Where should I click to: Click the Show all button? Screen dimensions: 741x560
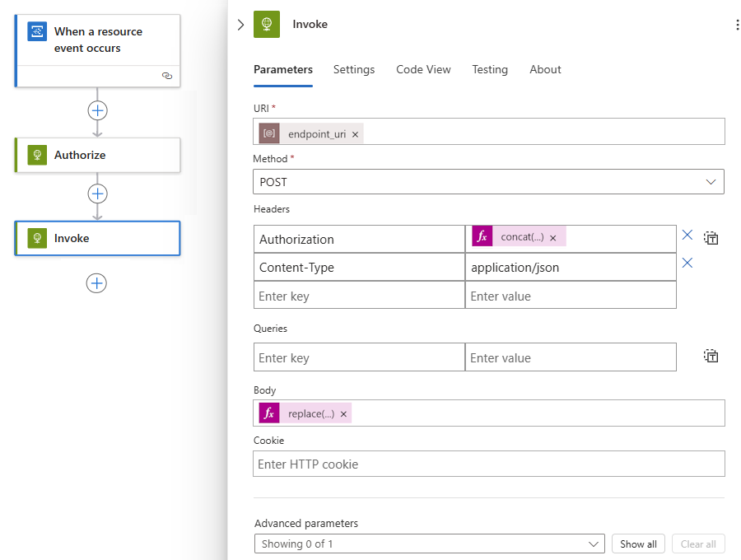638,544
